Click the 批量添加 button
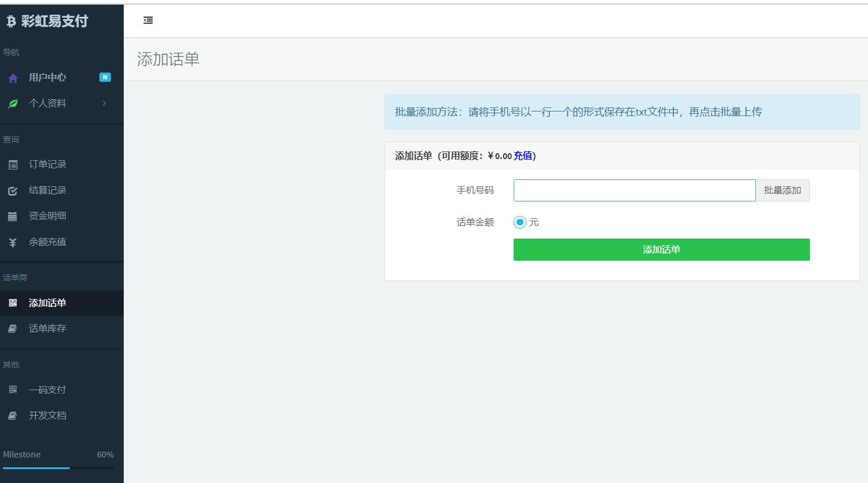 [783, 190]
